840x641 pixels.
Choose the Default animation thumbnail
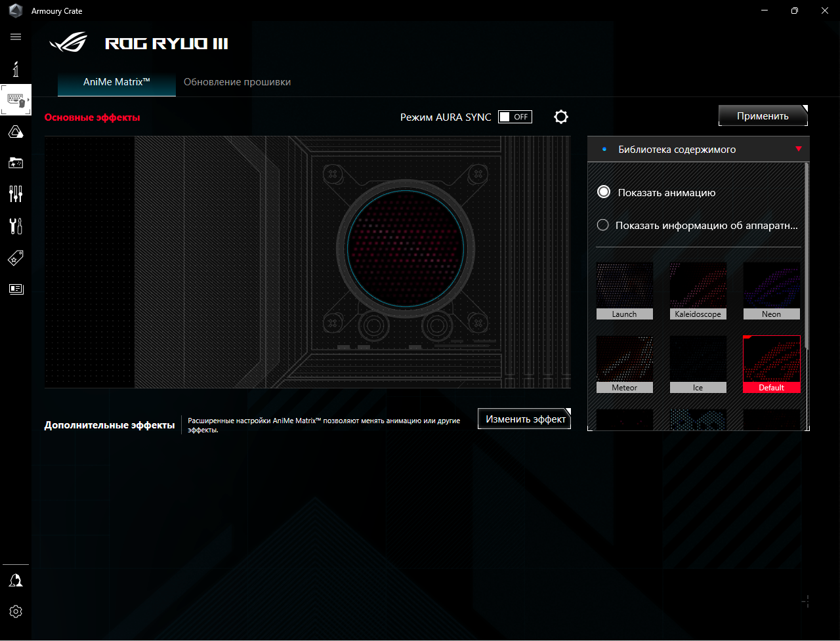coord(771,364)
